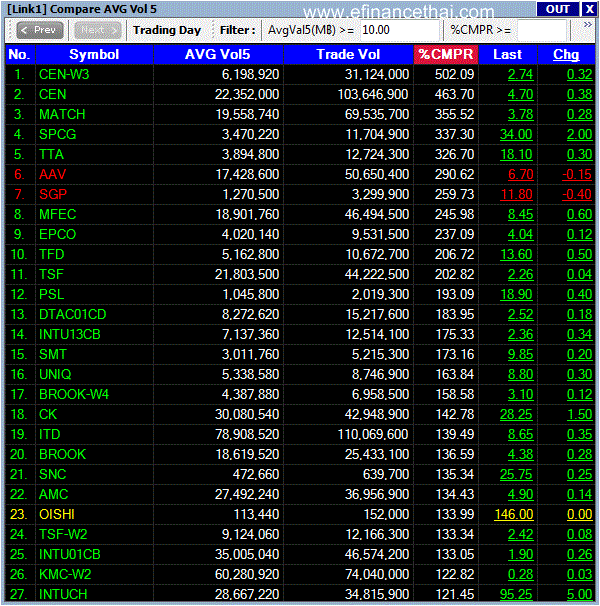Image resolution: width=600 pixels, height=606 pixels.
Task: Open the Chg column header link
Action: (566, 54)
